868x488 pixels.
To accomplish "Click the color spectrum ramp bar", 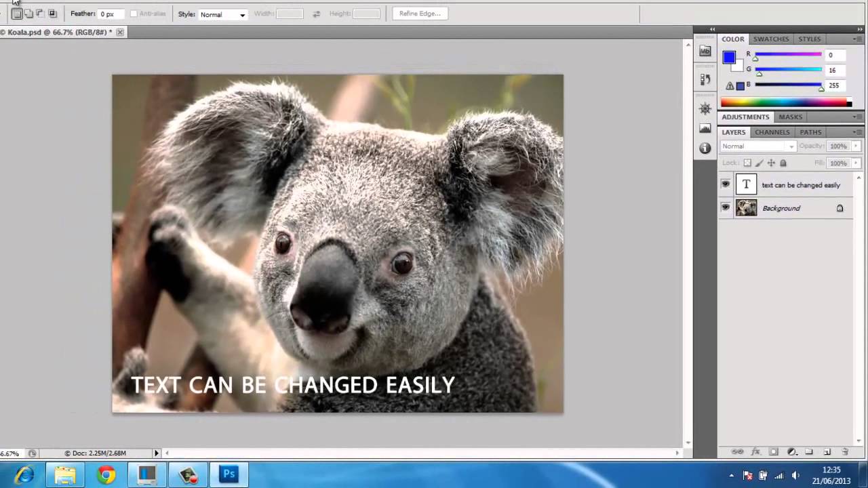I will coord(786,102).
